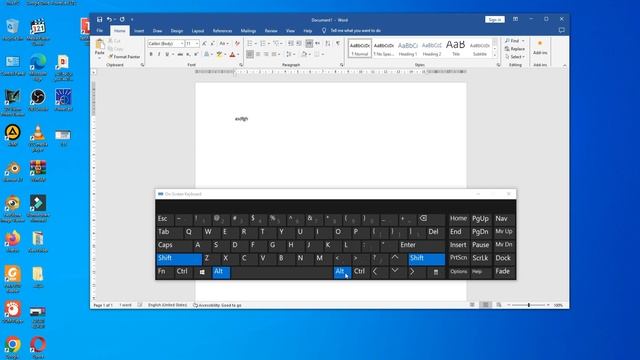
Task: Switch to the Insert tab
Action: (x=139, y=31)
